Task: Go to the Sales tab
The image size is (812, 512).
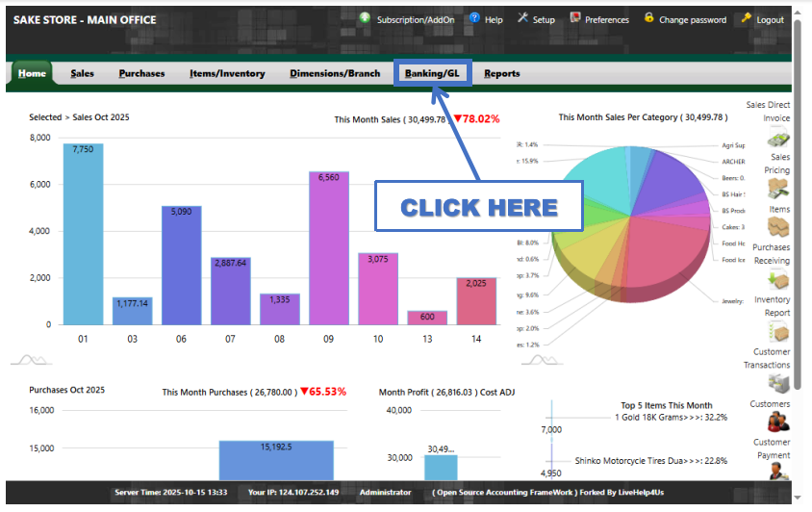Action: [82, 73]
